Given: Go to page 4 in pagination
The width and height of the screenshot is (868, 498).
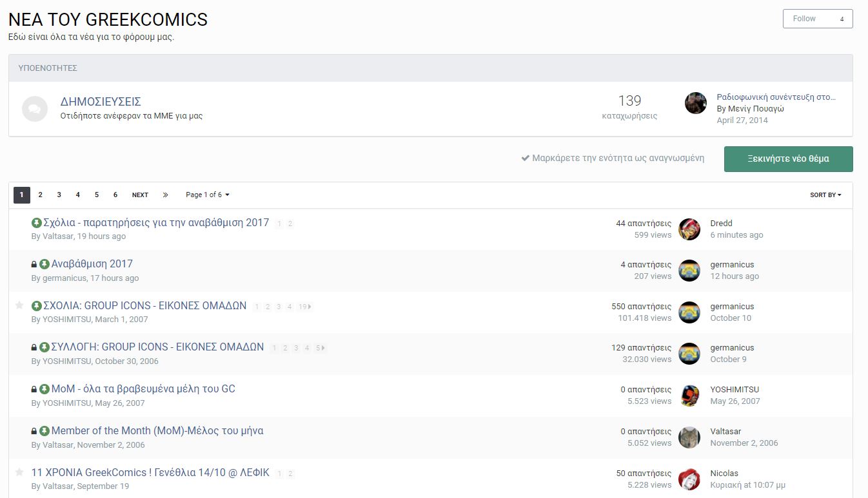Looking at the screenshot, I should [x=77, y=195].
